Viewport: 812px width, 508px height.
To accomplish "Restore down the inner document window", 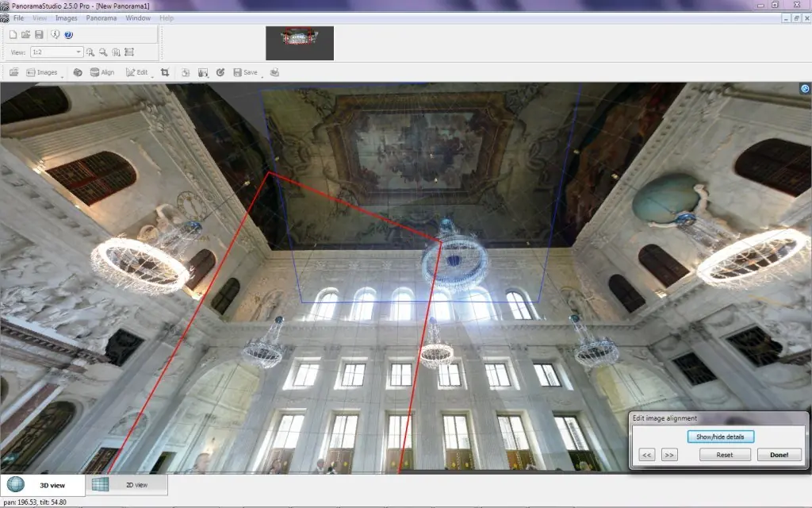I will click(x=796, y=18).
